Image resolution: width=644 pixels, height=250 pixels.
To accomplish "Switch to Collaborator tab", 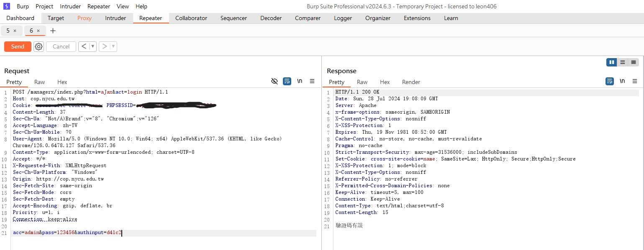I will (x=191, y=18).
